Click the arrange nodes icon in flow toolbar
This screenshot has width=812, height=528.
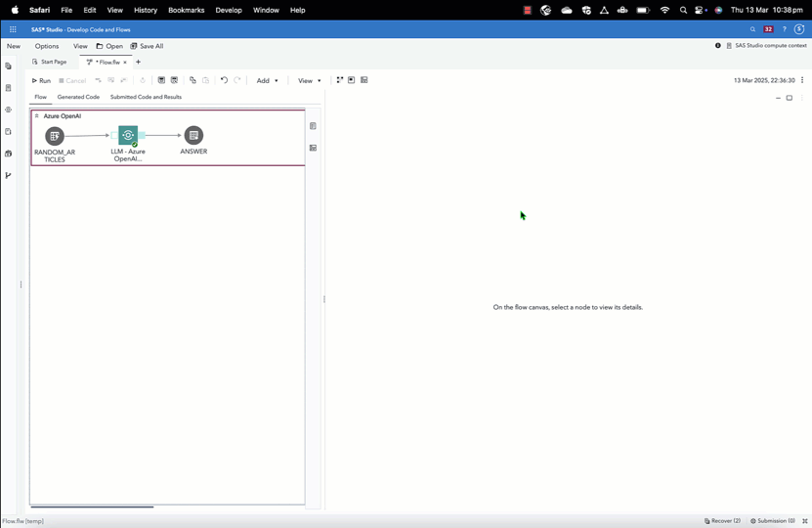coord(340,80)
